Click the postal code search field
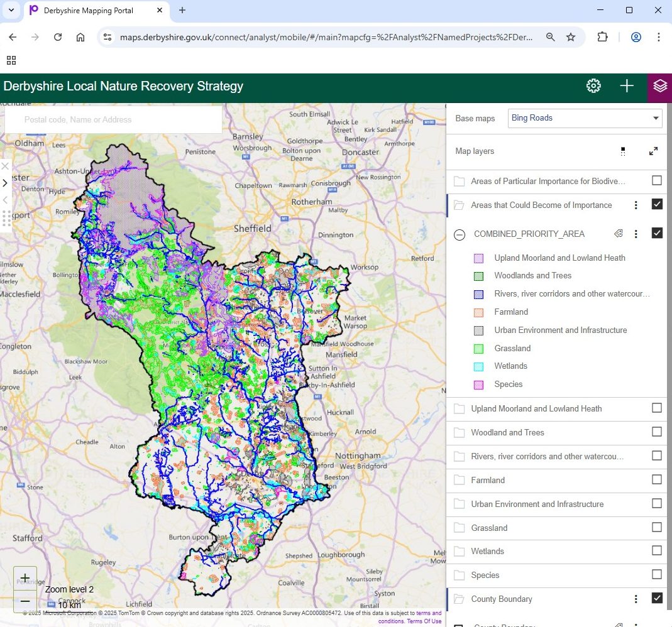 (x=113, y=119)
